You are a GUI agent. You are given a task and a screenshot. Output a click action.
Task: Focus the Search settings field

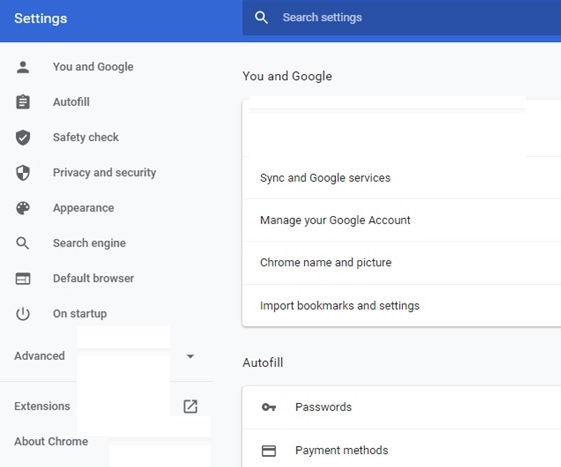pyautogui.click(x=401, y=18)
